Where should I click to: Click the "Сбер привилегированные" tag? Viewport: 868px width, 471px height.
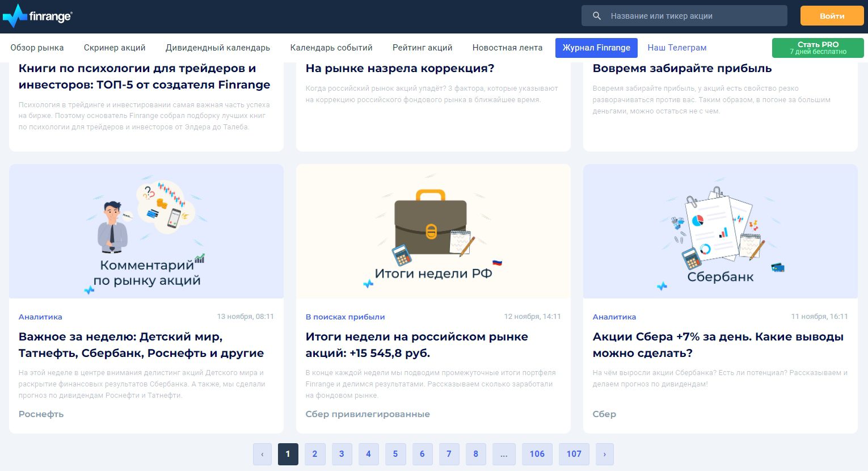click(368, 414)
